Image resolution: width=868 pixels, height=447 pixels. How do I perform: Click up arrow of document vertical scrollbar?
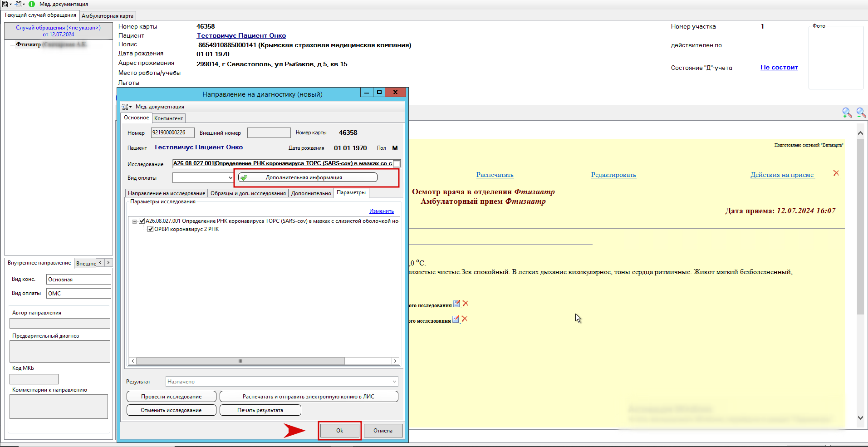tap(860, 133)
